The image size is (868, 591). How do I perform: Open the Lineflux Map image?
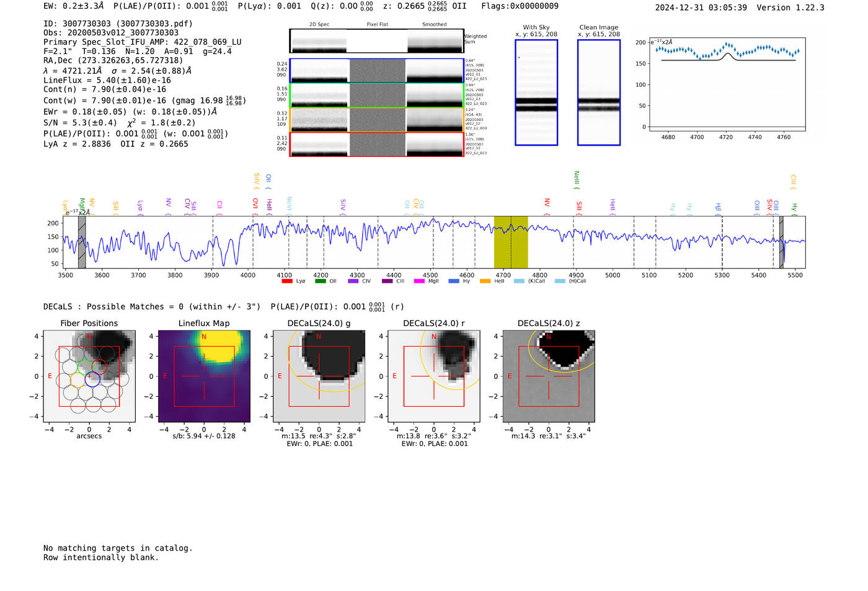204,376
